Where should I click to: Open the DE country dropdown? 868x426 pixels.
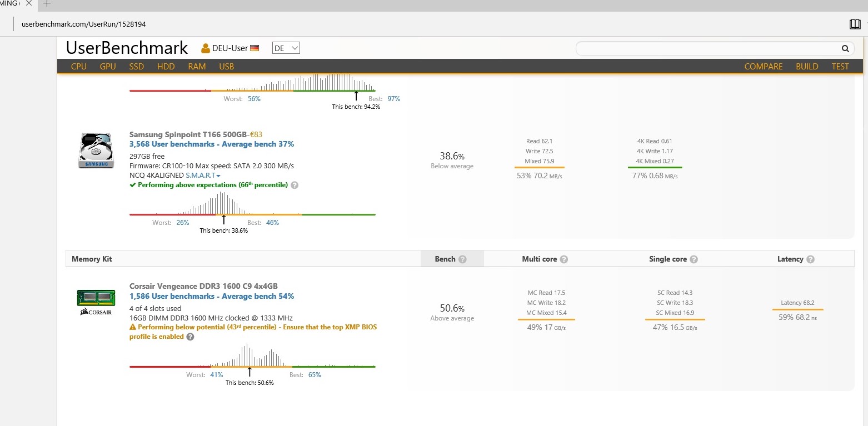pyautogui.click(x=286, y=48)
